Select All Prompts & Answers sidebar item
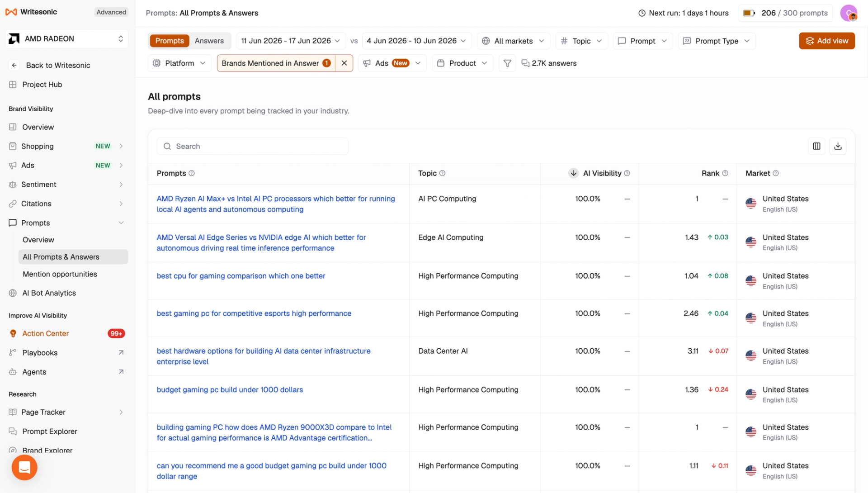868x493 pixels. coord(73,257)
